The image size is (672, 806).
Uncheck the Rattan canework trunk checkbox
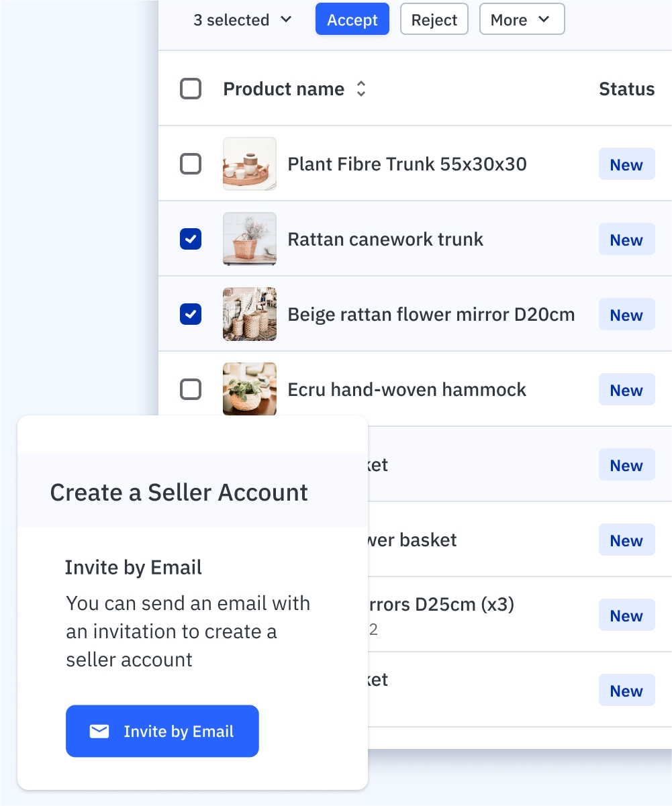[x=191, y=239]
